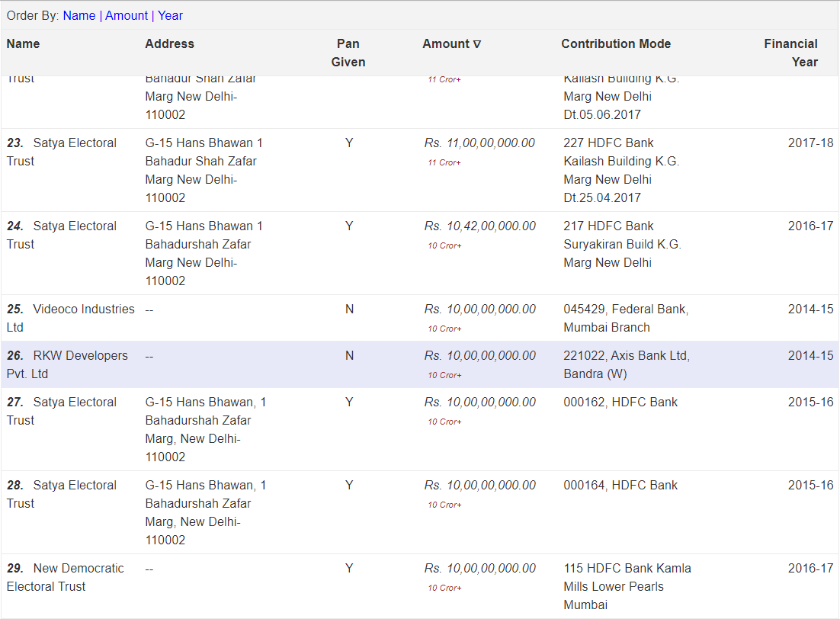Click the Pan Given column header
The image size is (840, 619).
pos(348,53)
